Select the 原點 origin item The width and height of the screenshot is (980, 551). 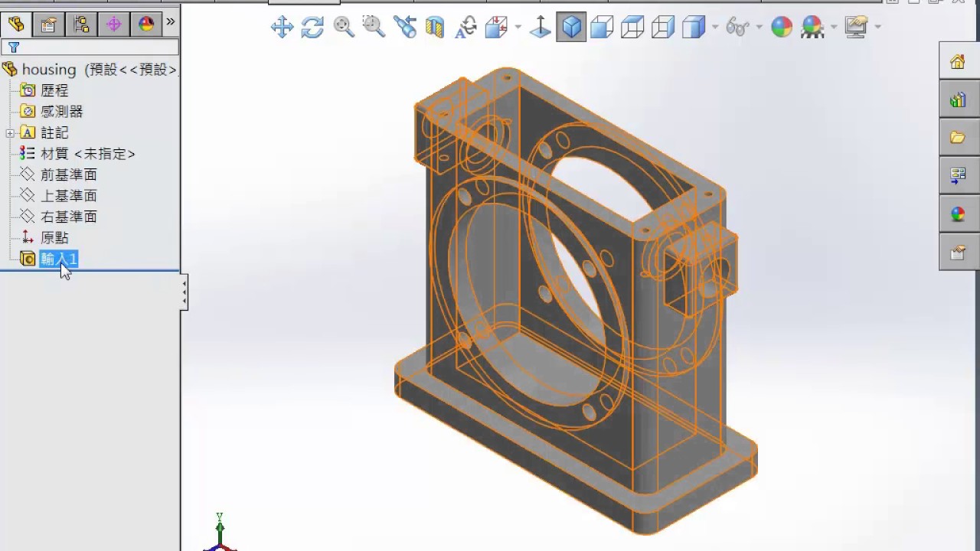[44, 238]
